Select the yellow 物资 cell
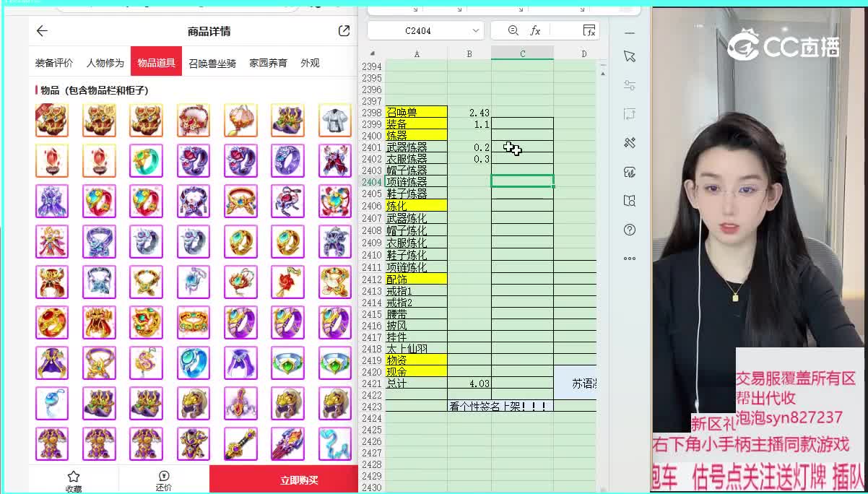 [x=417, y=360]
